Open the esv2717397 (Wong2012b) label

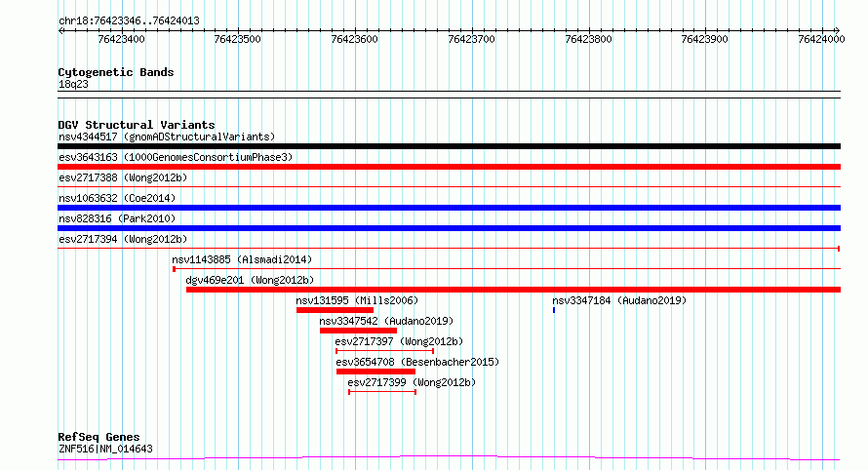coord(399,341)
